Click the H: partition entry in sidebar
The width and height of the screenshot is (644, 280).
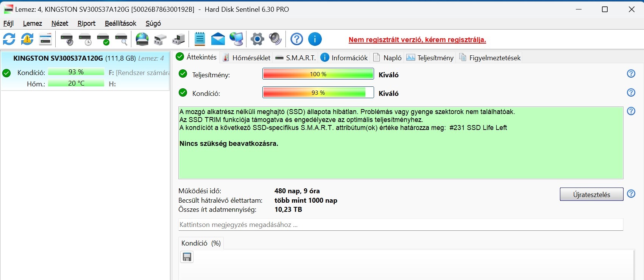click(112, 84)
